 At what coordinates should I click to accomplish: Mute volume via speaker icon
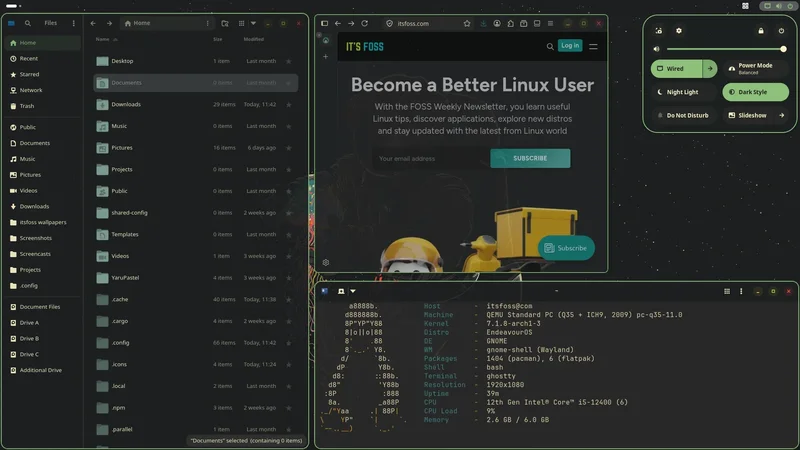click(657, 49)
